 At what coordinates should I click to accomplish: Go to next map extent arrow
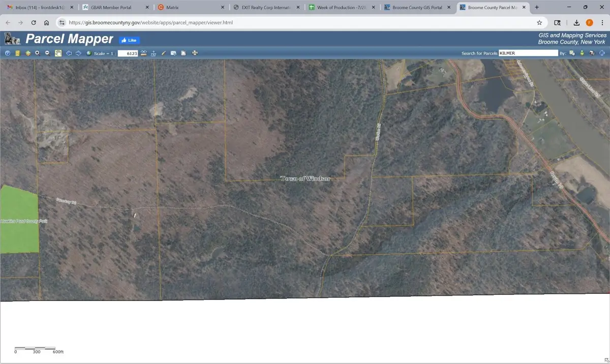click(x=78, y=53)
